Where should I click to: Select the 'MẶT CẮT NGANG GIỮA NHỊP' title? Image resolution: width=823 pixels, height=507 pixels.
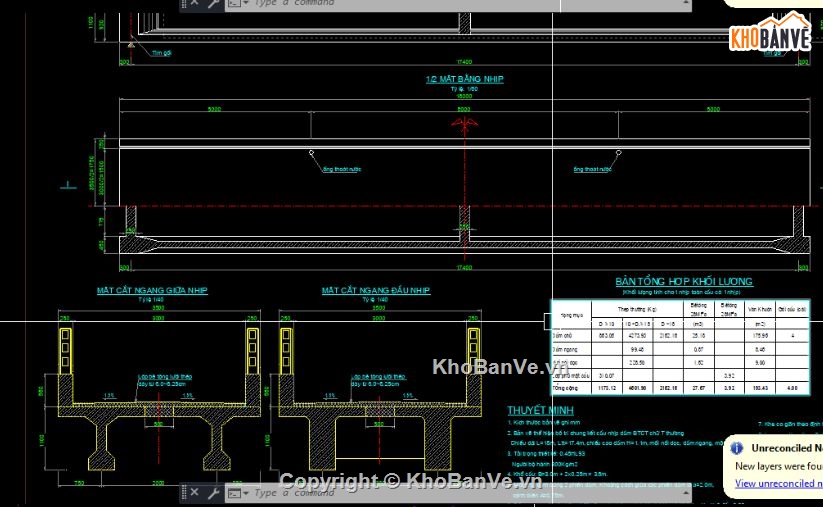pyautogui.click(x=152, y=290)
